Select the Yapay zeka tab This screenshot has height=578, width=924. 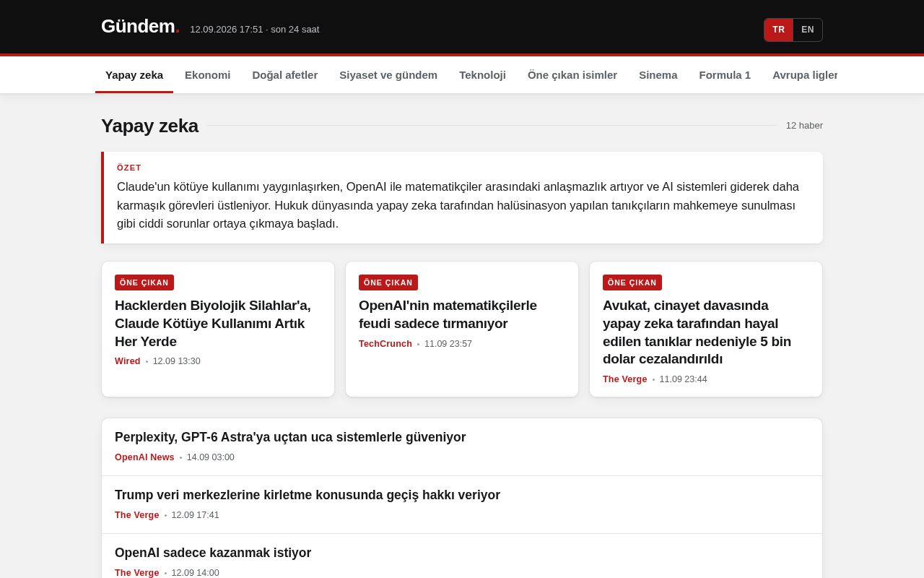point(134,74)
